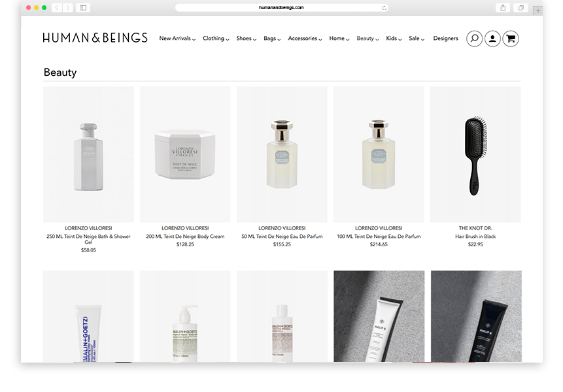Select the black hair brush thumbnail

[475, 155]
